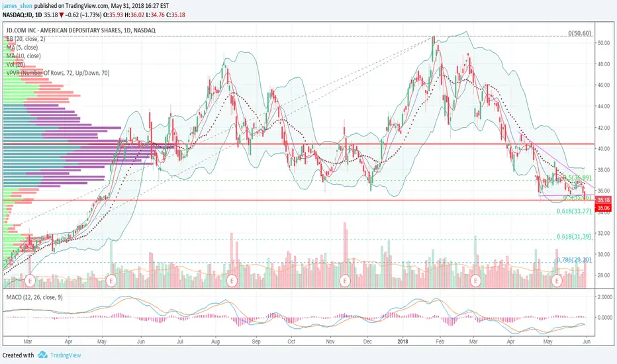Select the Vol (20) indicator label

point(16,65)
